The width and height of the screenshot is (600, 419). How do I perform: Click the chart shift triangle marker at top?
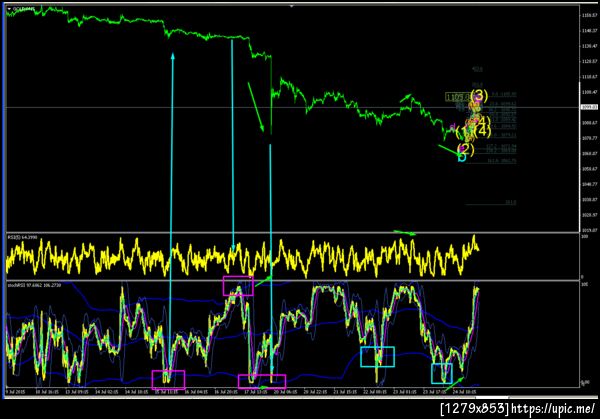pyautogui.click(x=292, y=6)
